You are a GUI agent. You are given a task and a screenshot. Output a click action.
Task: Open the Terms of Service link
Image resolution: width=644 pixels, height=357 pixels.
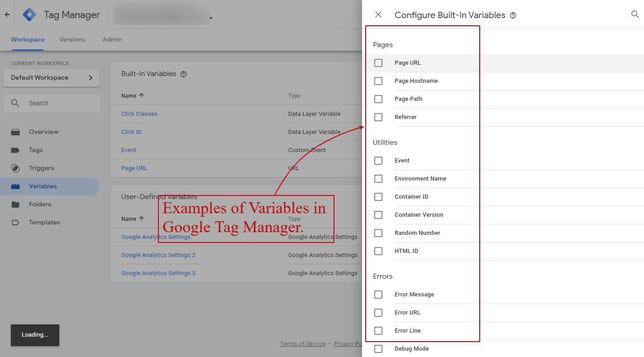click(x=303, y=343)
